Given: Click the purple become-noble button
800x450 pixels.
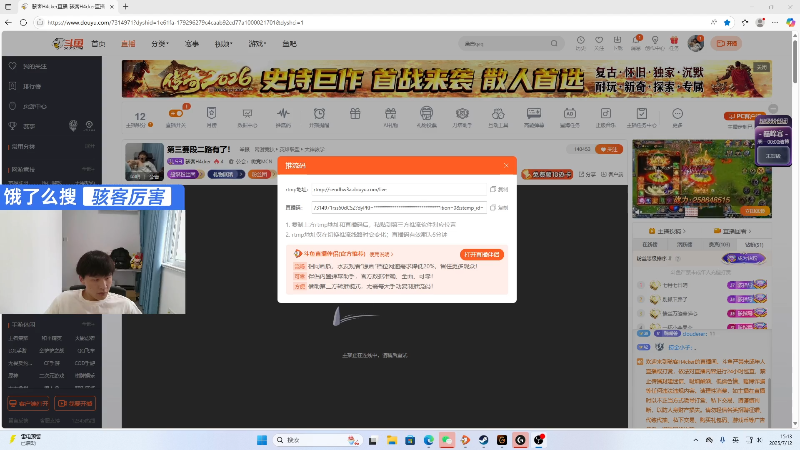Looking at the screenshot, I should pos(744,258).
